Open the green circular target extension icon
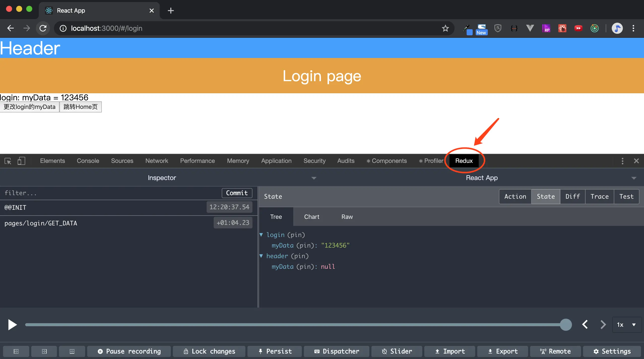Image resolution: width=644 pixels, height=359 pixels. click(594, 28)
